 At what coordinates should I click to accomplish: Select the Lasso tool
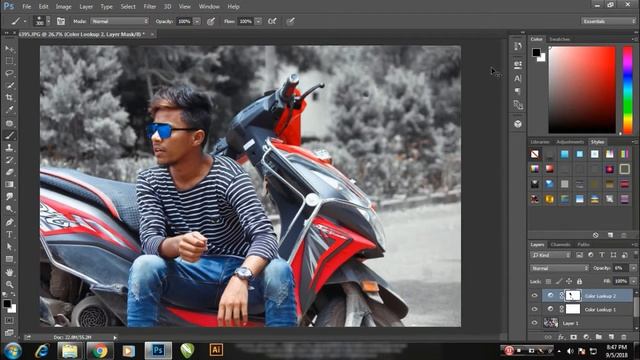point(9,73)
